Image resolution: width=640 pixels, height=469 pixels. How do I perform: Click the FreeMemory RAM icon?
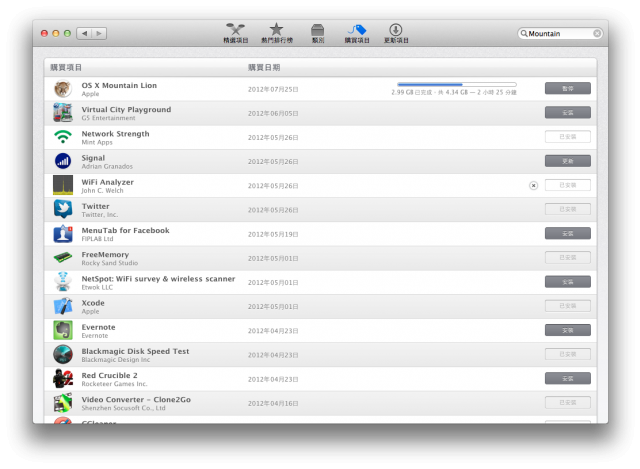tap(63, 258)
